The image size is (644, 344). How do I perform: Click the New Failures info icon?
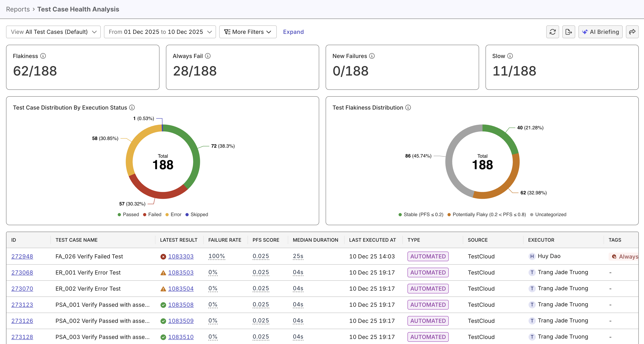(x=372, y=56)
